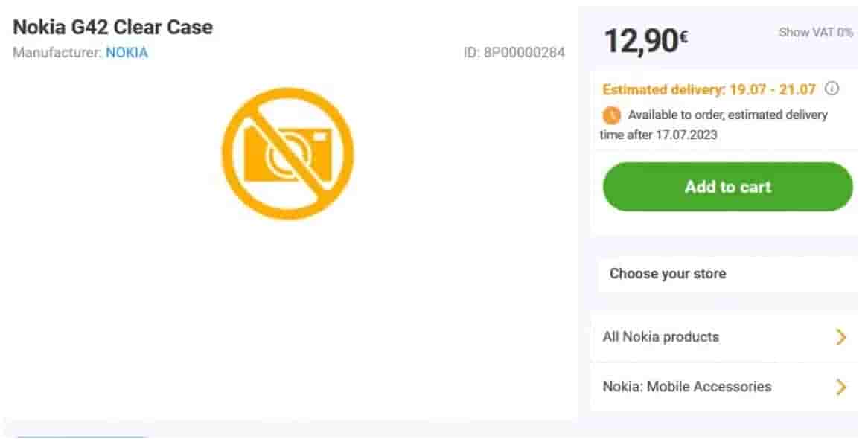Open the NOKIA manufacturer link
The width and height of the screenshot is (868, 439).
coord(127,53)
